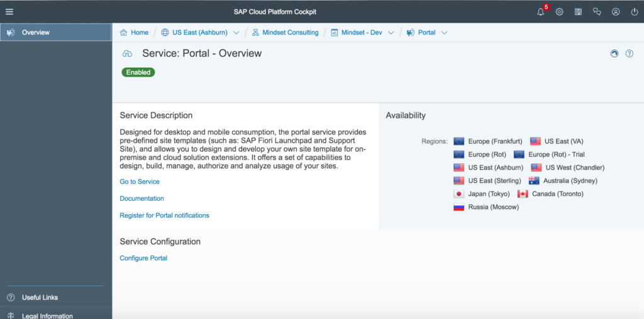
Task: Click the Home house icon in breadcrumb
Action: [x=124, y=33]
